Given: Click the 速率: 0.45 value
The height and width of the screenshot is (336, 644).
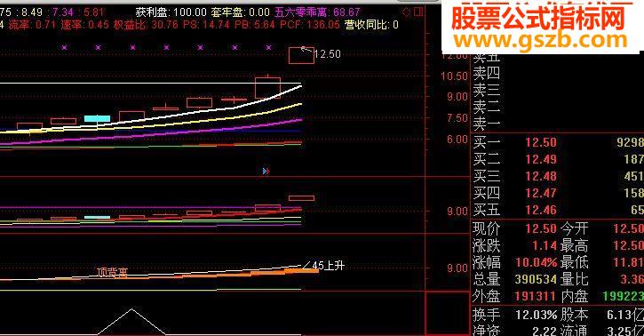Looking at the screenshot, I should point(84,25).
